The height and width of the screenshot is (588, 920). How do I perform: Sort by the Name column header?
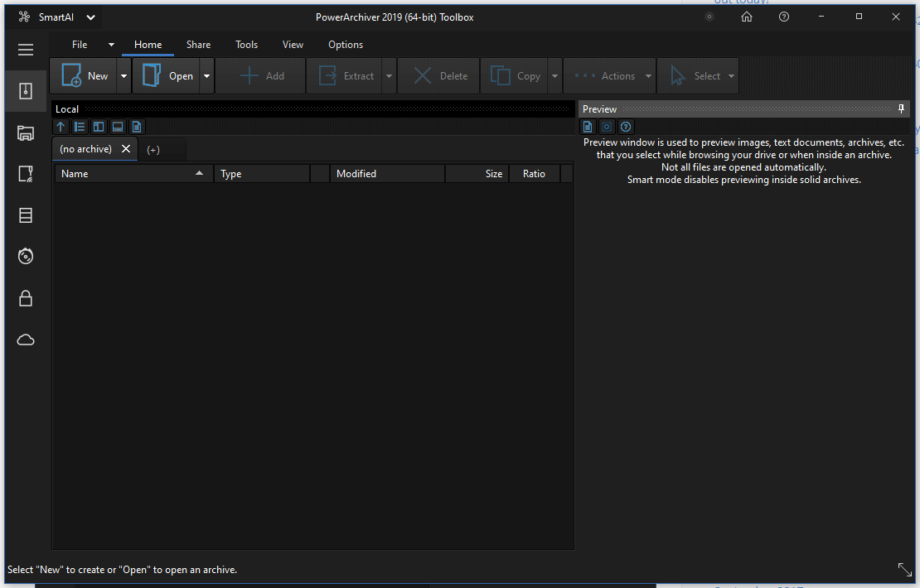pyautogui.click(x=134, y=174)
